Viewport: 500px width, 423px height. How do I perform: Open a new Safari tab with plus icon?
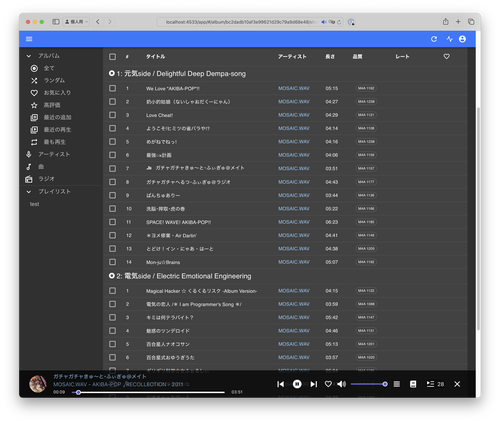point(458,22)
